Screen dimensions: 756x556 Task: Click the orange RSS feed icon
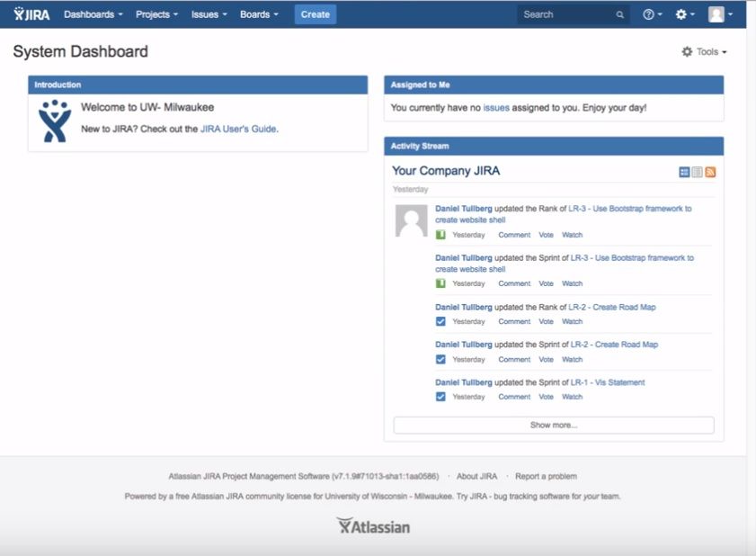coord(710,171)
